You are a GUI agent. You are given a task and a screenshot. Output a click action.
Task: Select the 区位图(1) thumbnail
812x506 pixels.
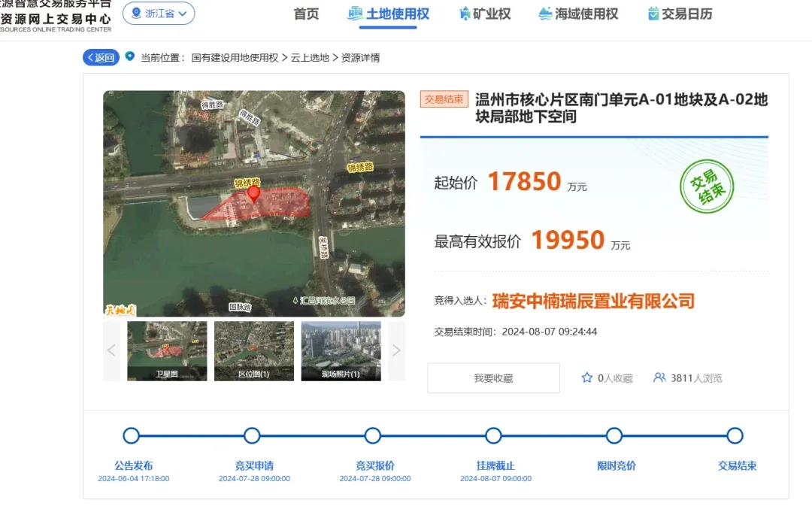point(254,350)
